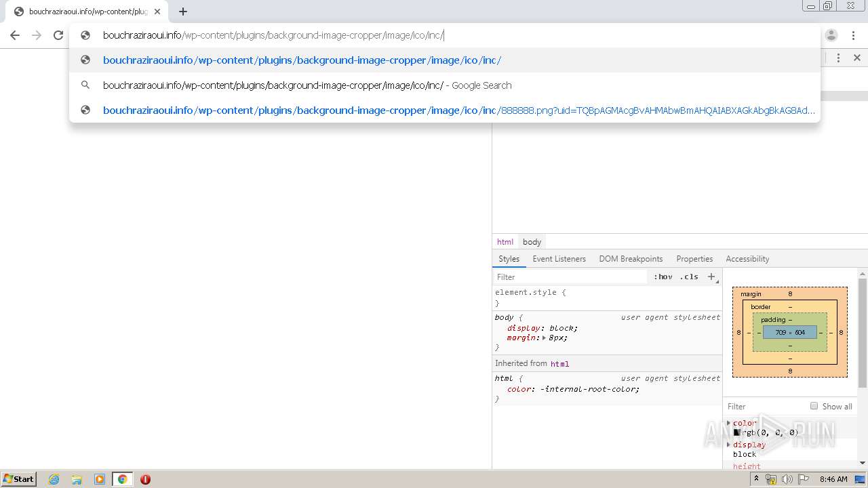Launch Internet Explorer from the taskbar
The width and height of the screenshot is (868, 488).
(54, 479)
